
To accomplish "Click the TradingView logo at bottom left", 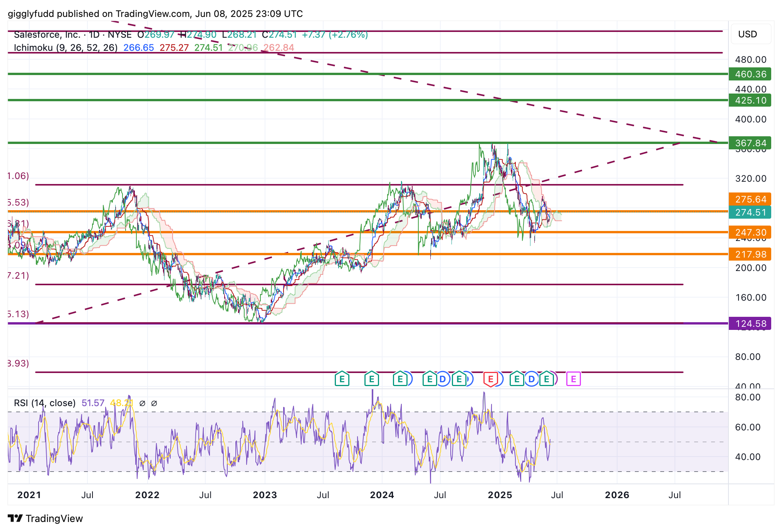I will (45, 519).
